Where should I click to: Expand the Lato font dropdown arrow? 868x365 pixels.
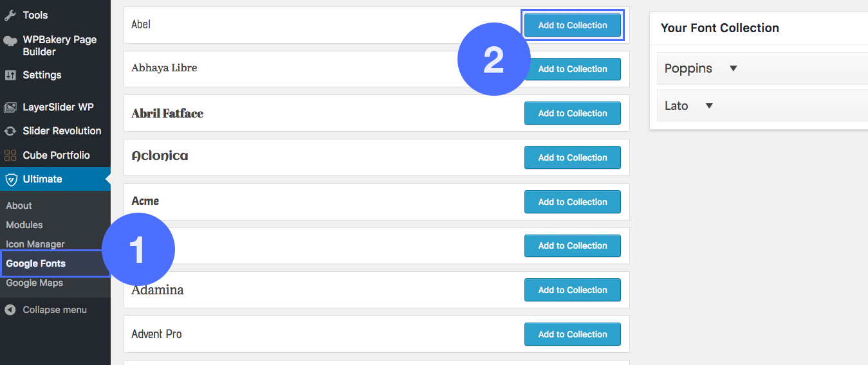coord(709,106)
